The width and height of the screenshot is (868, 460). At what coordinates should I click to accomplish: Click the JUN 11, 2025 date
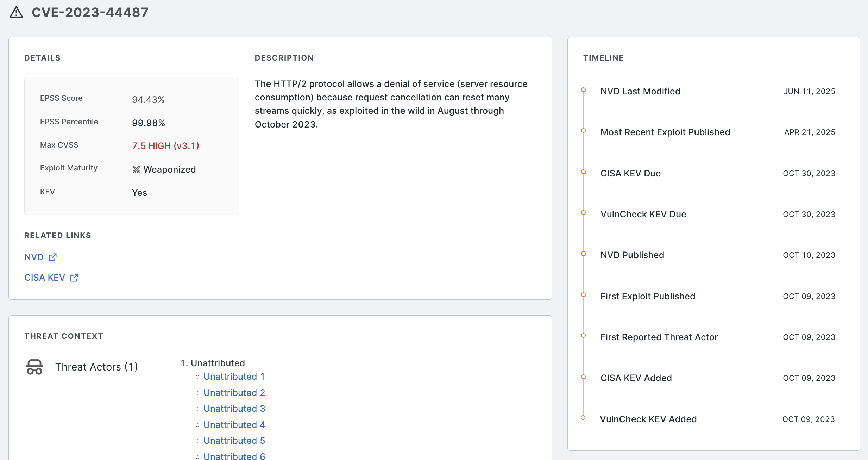809,91
